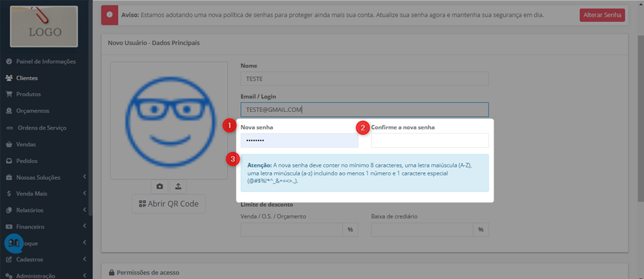The width and height of the screenshot is (644, 279).
Task: Expand the Relatórios submenu chevron
Action: 84,210
